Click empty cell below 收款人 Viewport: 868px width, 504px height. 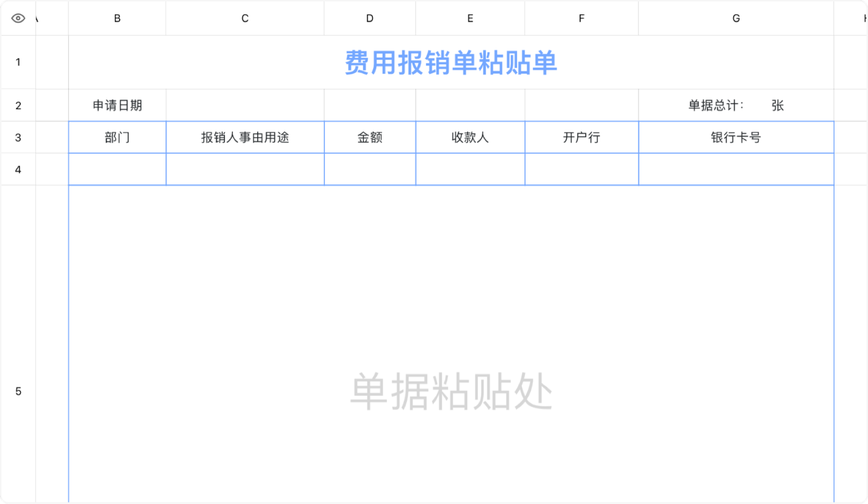[470, 169]
